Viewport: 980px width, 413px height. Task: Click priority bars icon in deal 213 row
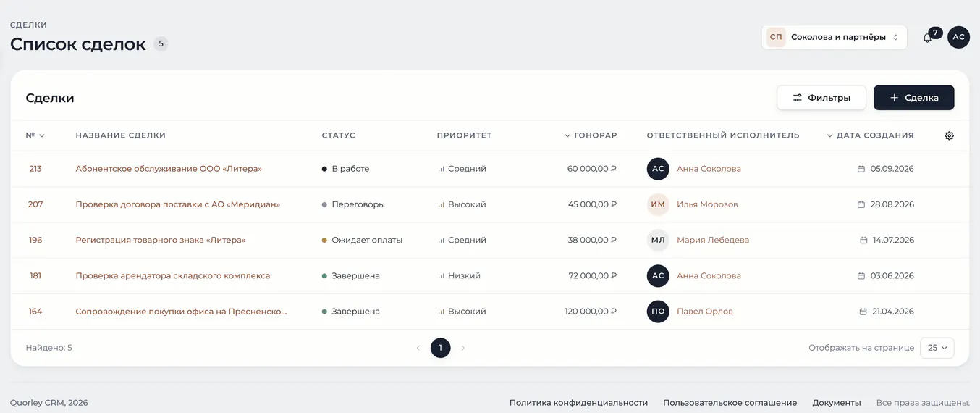click(441, 169)
